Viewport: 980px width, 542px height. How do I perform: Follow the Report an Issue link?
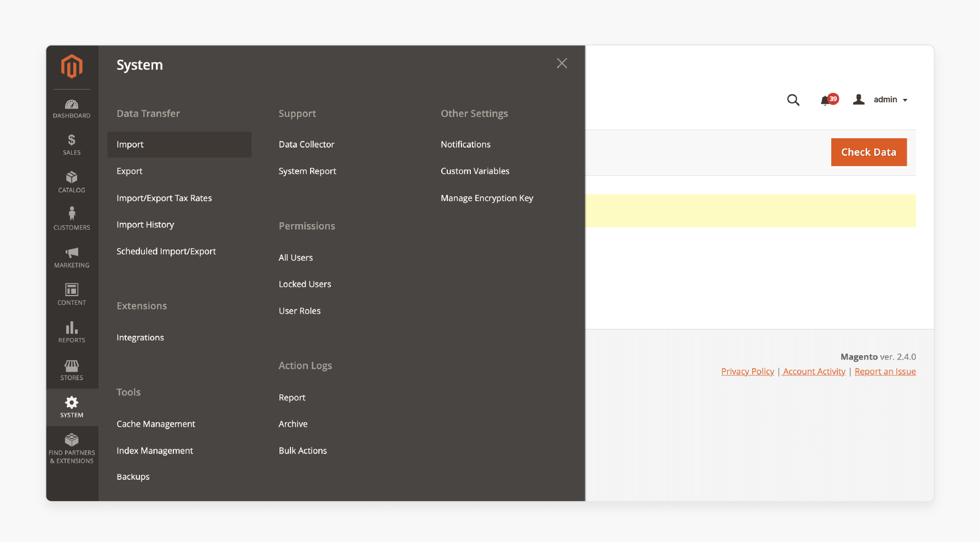(x=885, y=372)
